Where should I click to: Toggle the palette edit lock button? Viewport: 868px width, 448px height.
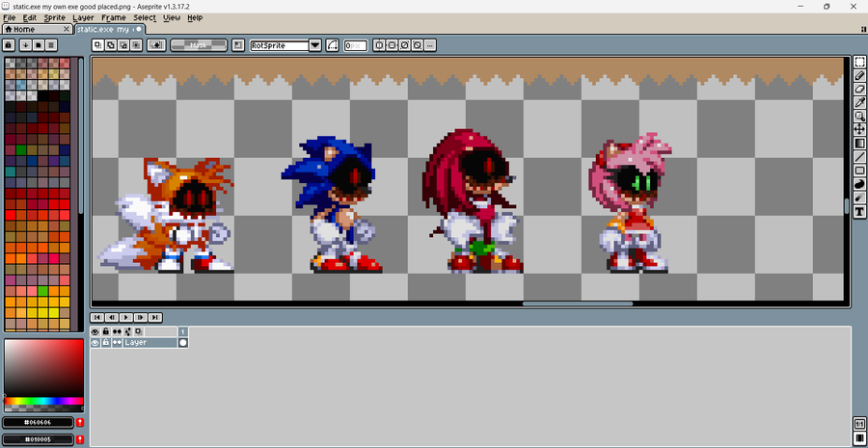(x=9, y=44)
